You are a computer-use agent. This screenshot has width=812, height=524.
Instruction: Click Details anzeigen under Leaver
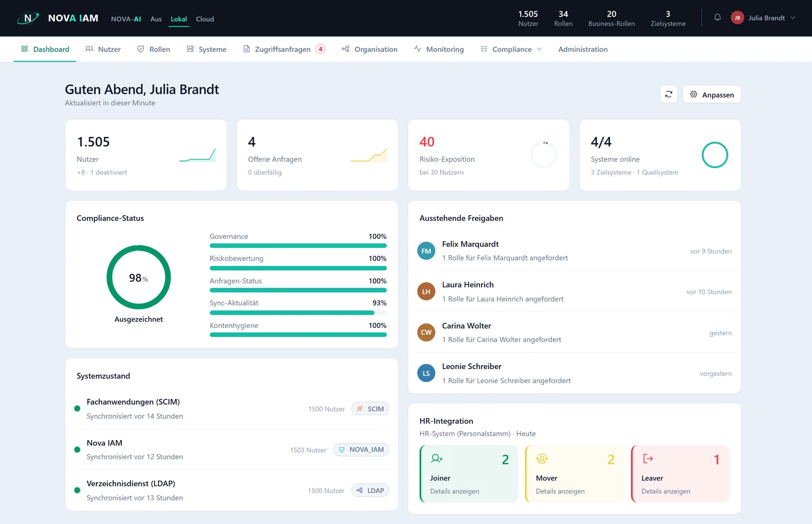coord(665,491)
